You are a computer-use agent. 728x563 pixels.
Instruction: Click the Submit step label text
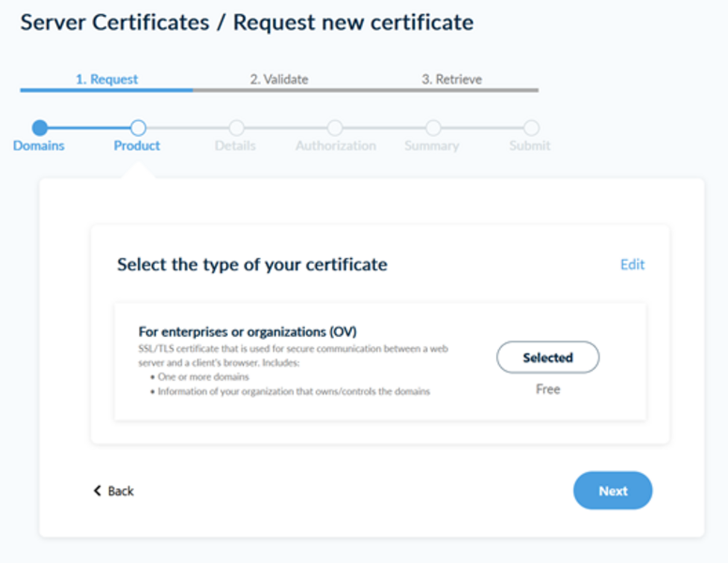530,146
